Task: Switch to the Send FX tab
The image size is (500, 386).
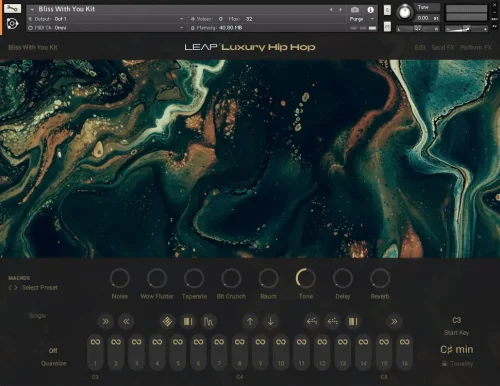Action: pyautogui.click(x=443, y=48)
